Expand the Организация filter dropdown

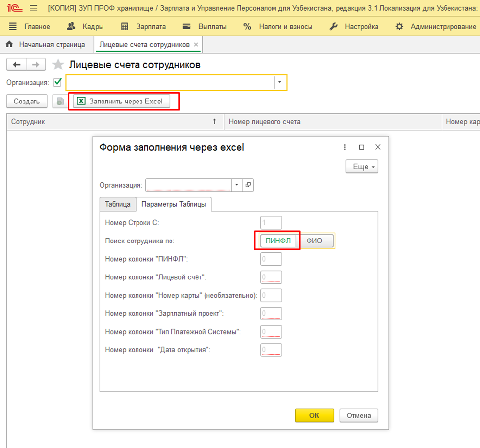[280, 82]
